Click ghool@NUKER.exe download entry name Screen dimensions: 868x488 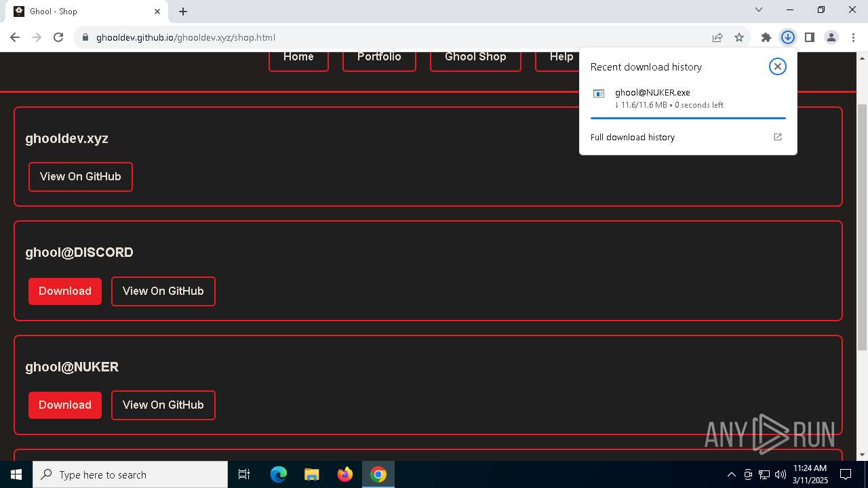click(x=652, y=92)
